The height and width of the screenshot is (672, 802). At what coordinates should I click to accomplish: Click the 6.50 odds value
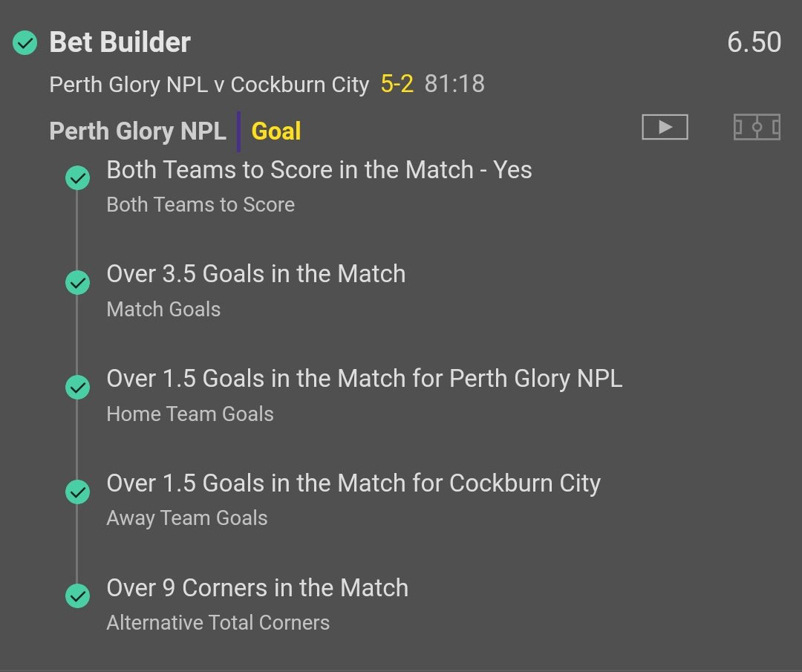click(754, 42)
